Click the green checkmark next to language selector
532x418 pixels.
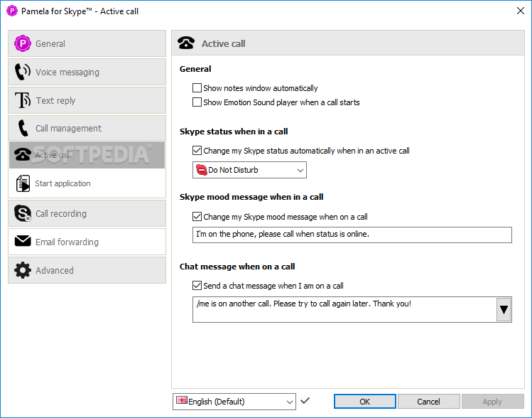coord(305,401)
